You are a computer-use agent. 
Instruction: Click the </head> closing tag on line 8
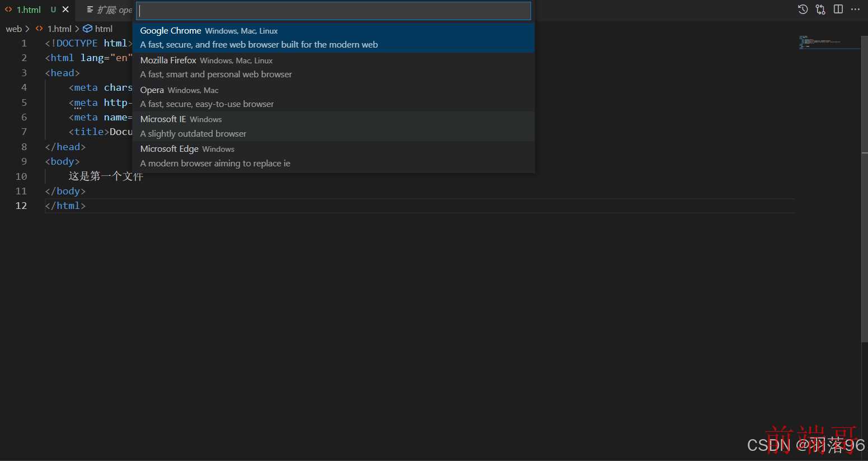65,147
